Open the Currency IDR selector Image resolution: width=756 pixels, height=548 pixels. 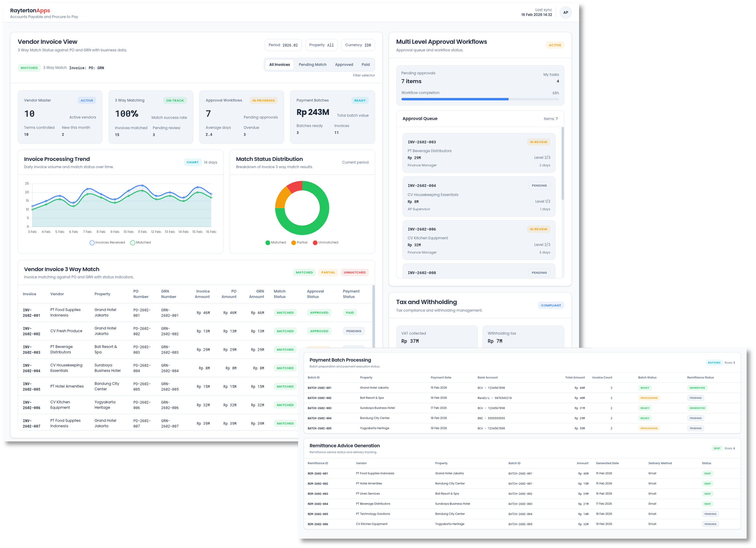[x=358, y=45]
